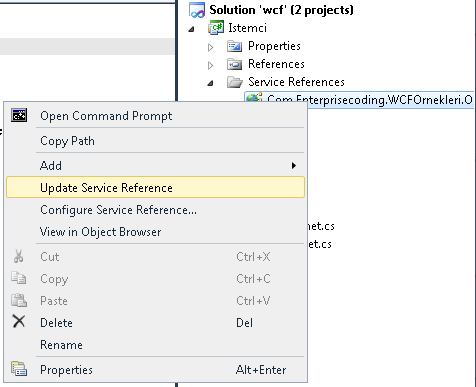Expand the Properties tree node
476x387 pixels.
coord(210,47)
